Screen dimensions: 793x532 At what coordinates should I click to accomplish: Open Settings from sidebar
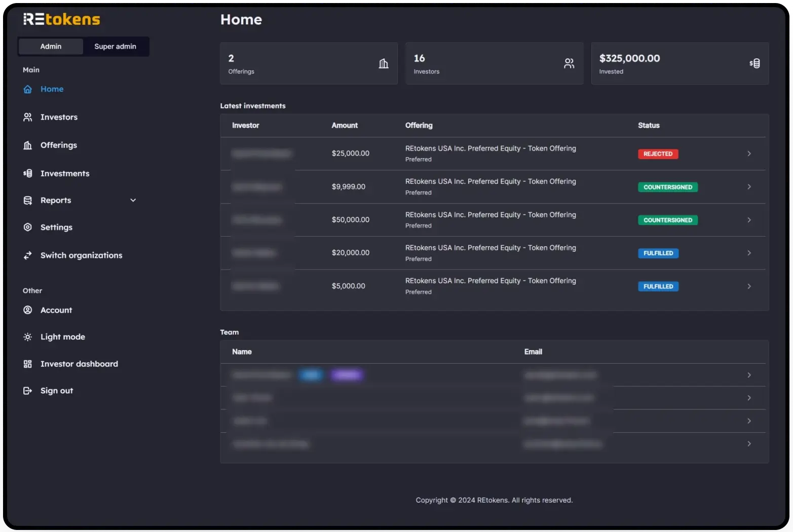[56, 227]
